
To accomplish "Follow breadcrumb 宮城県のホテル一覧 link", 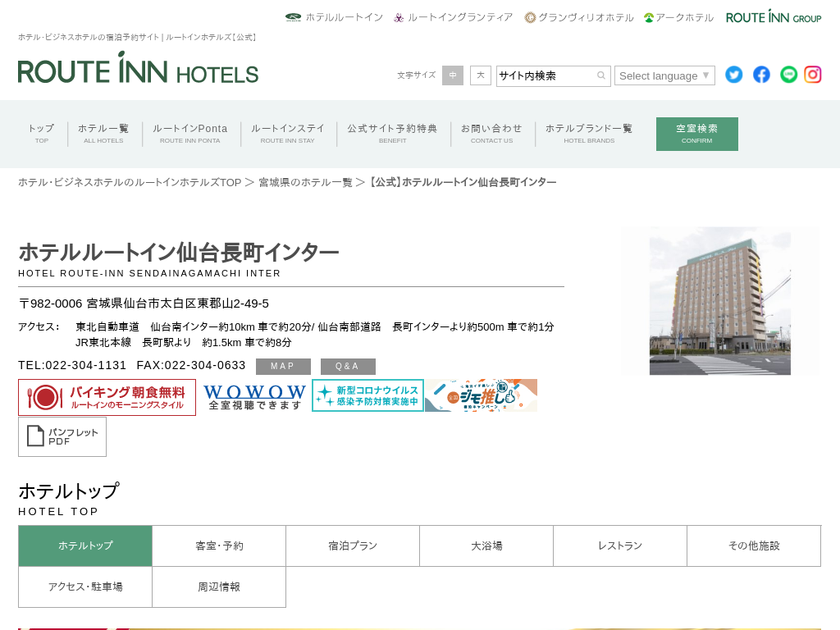I will coord(305,183).
